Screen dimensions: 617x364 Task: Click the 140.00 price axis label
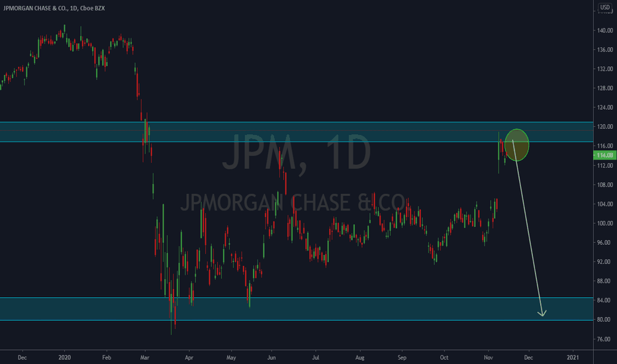[605, 30]
